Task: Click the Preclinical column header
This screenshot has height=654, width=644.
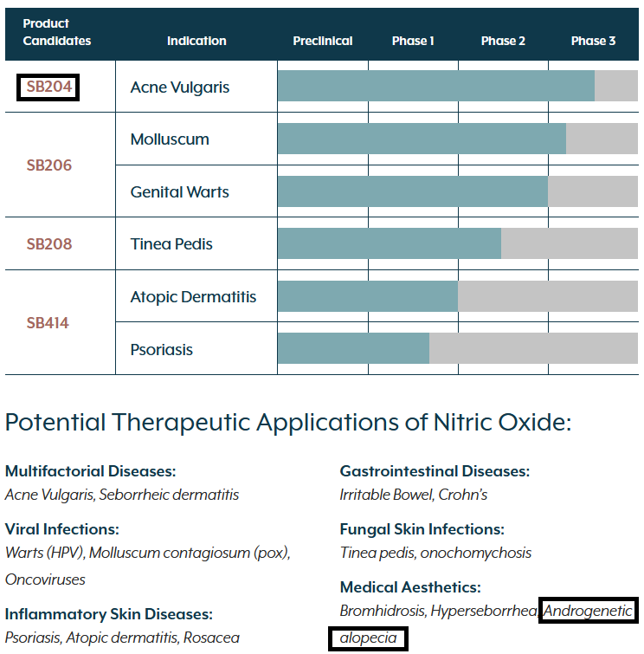Action: point(323,41)
